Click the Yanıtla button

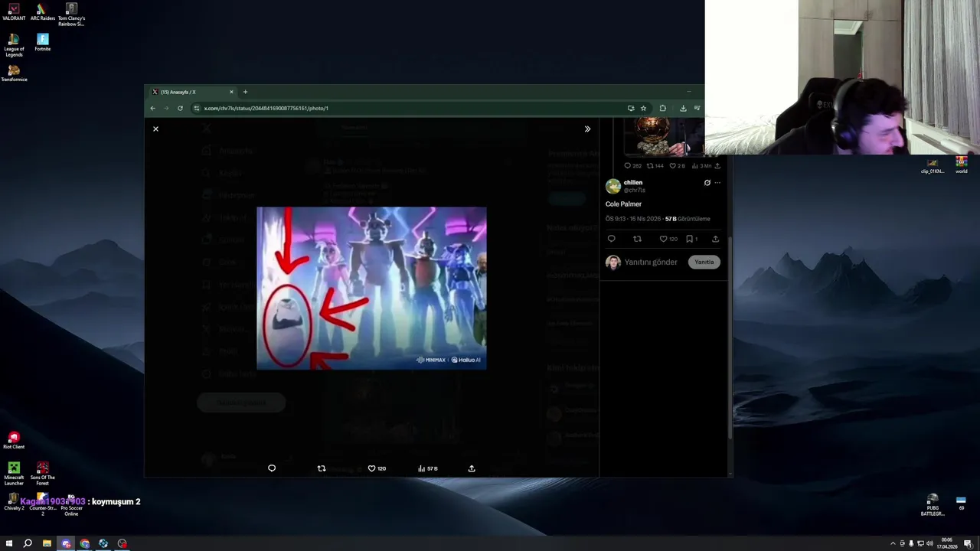tap(704, 262)
